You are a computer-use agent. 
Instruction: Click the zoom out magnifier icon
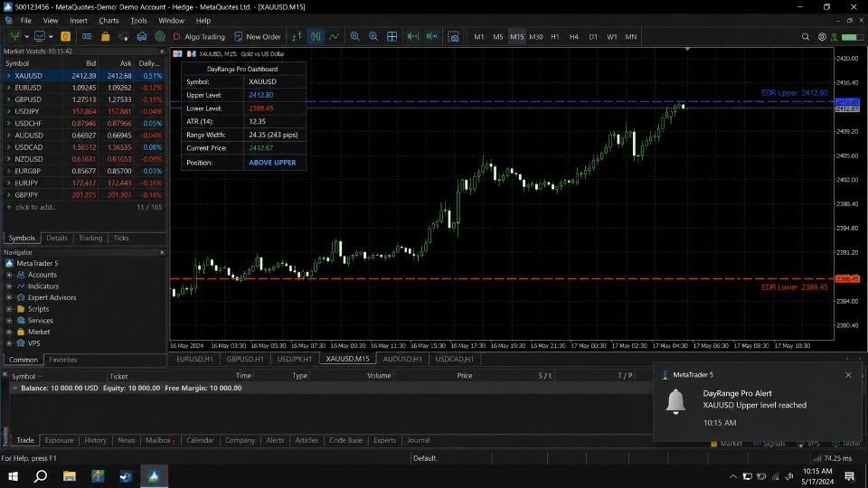(373, 36)
